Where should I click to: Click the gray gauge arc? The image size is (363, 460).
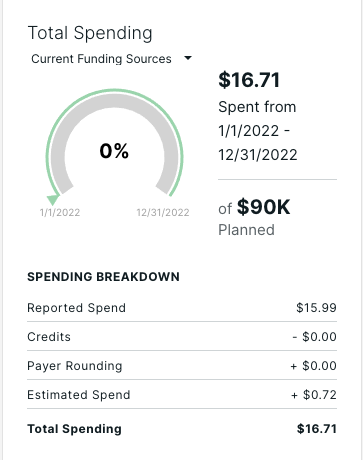pyautogui.click(x=114, y=105)
